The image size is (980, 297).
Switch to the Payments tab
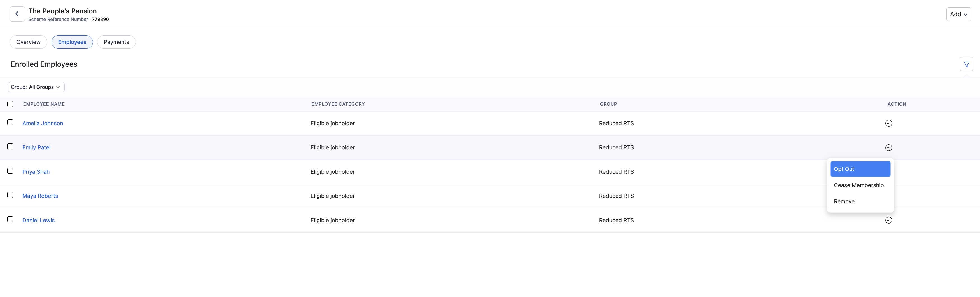coord(116,42)
